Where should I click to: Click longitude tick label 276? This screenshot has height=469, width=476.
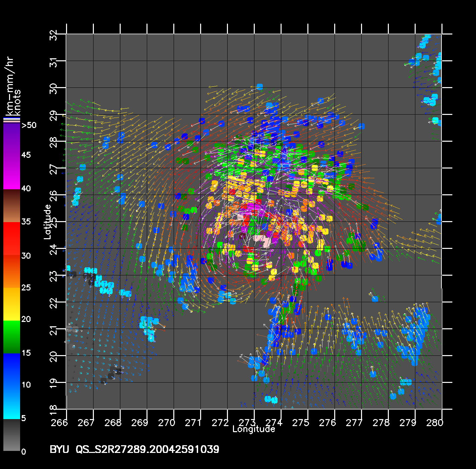pyautogui.click(x=328, y=423)
